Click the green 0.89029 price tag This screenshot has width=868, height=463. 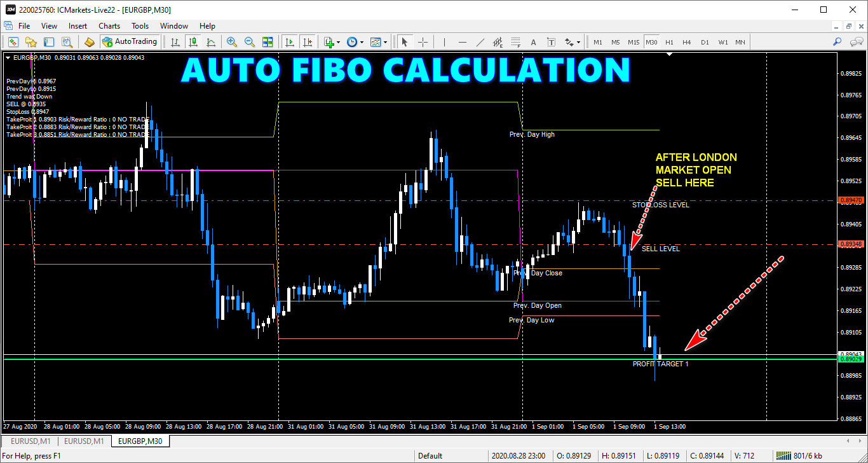click(851, 359)
